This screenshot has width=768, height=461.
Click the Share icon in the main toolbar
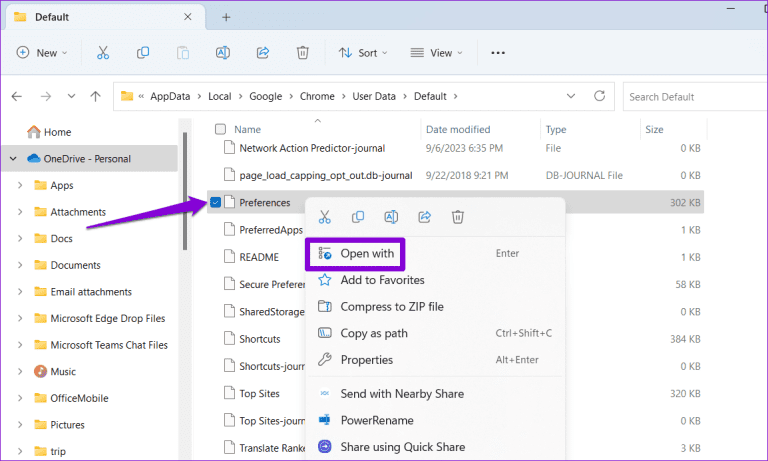coord(263,53)
